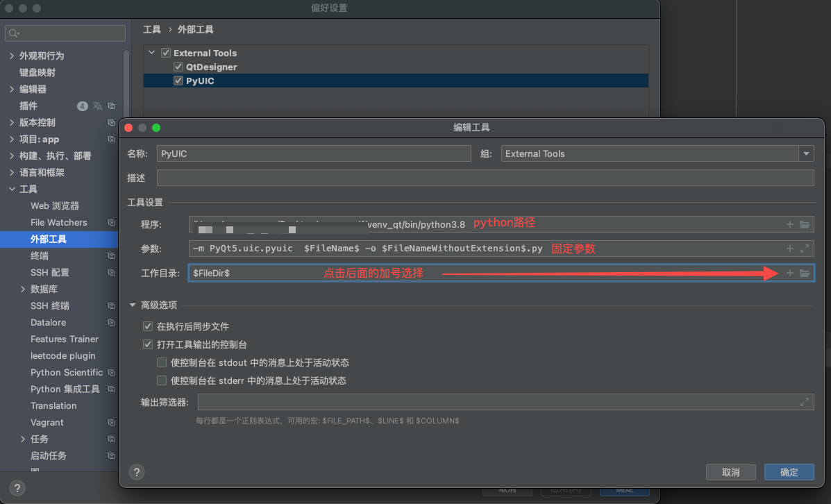Click the plus macro icon in 工作目录 field
This screenshot has height=504, width=831.
pos(789,273)
